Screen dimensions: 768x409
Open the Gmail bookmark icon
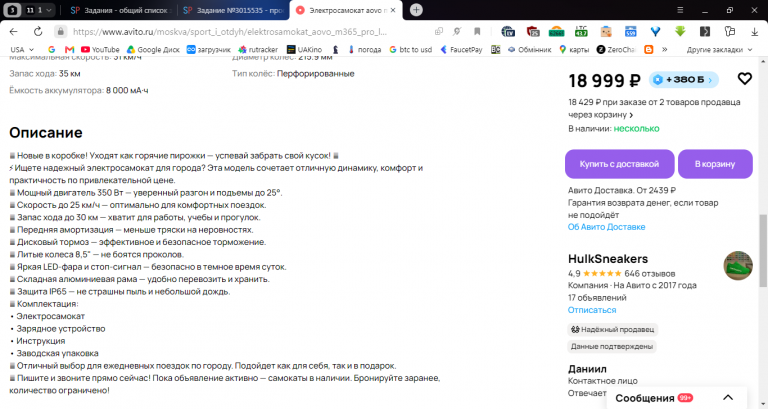click(69, 49)
